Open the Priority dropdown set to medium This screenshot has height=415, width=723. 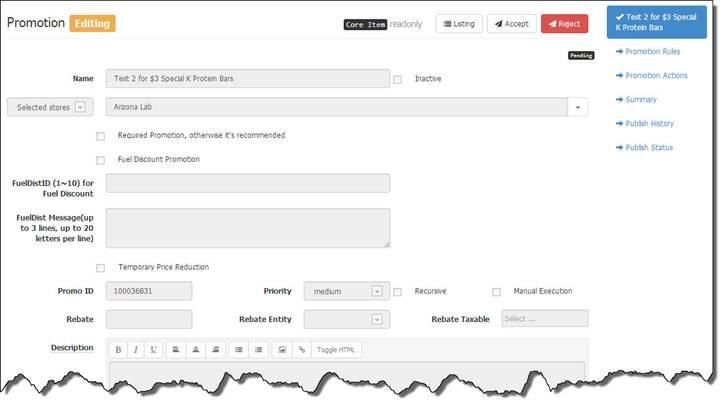[345, 291]
